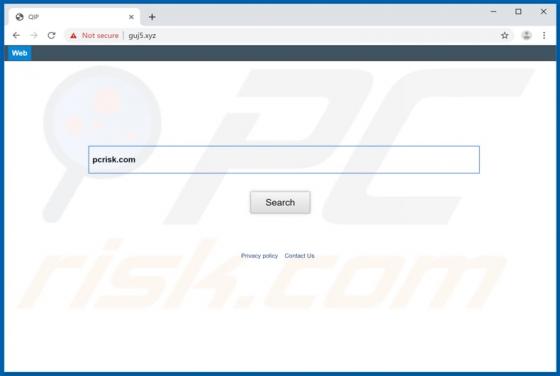Close the browser window
Screen dimensions: 560x376
coord(544,11)
